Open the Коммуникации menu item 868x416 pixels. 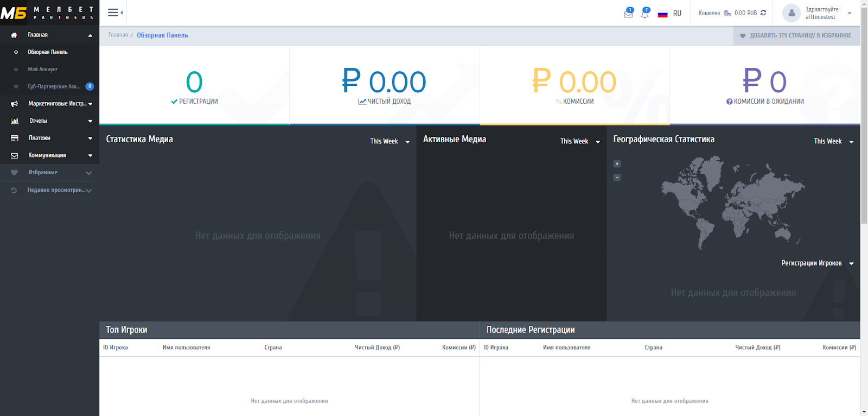47,155
